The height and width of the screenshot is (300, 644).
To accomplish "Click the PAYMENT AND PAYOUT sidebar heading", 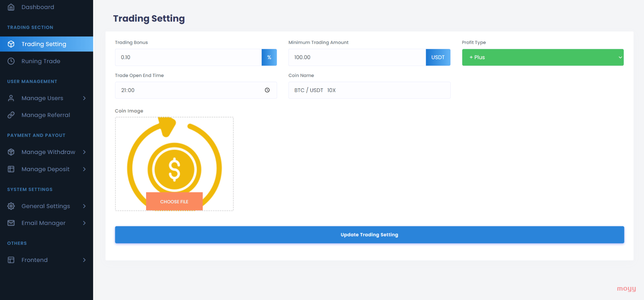I will pos(36,135).
